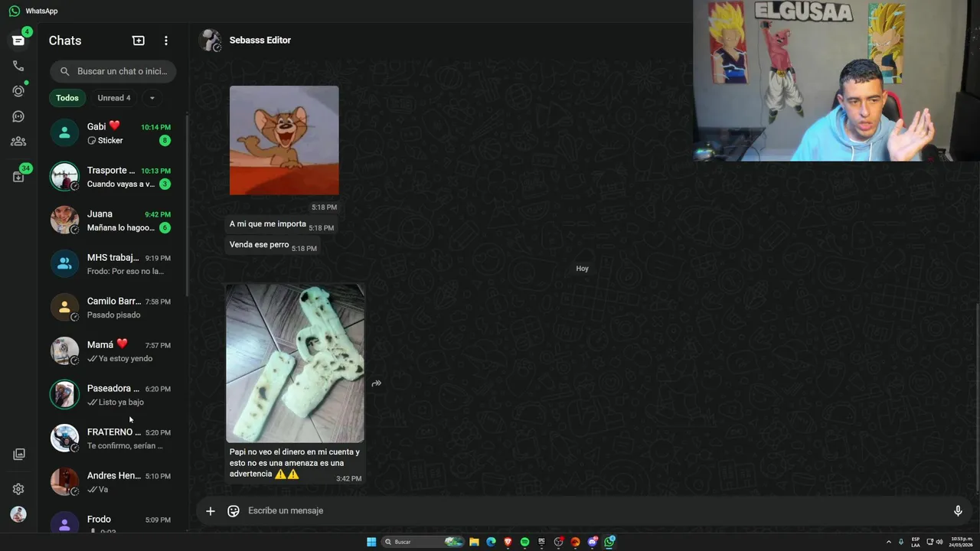Click the Windows taskbar Buscar search box
The width and height of the screenshot is (980, 551).
click(x=423, y=542)
